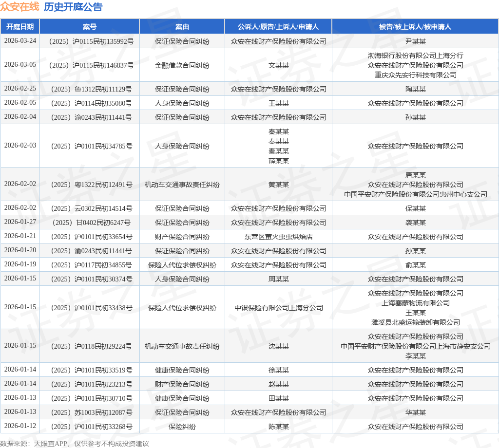Click plaintiff name 黄某某
The width and height of the screenshot is (499, 448).
(278, 185)
